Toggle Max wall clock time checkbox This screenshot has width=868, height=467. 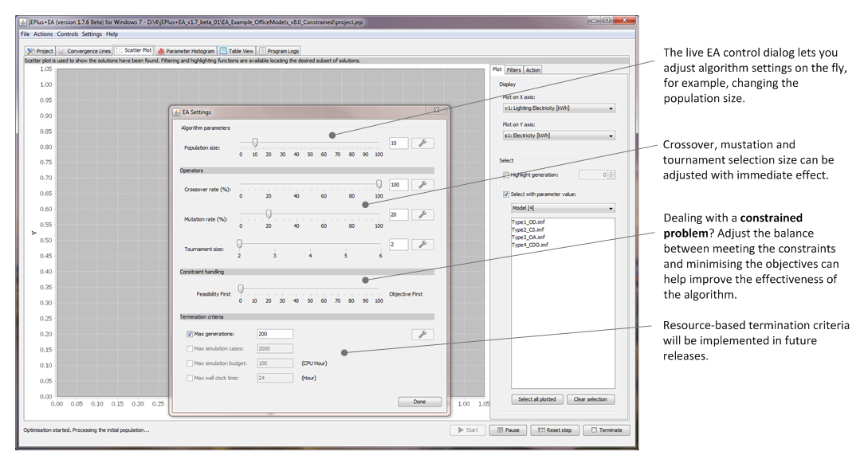pyautogui.click(x=190, y=379)
